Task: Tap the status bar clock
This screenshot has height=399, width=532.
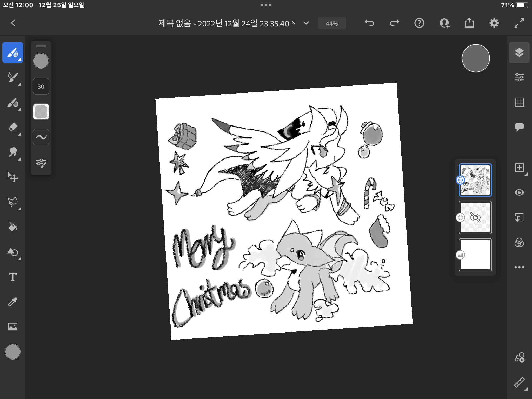Action: 18,5
